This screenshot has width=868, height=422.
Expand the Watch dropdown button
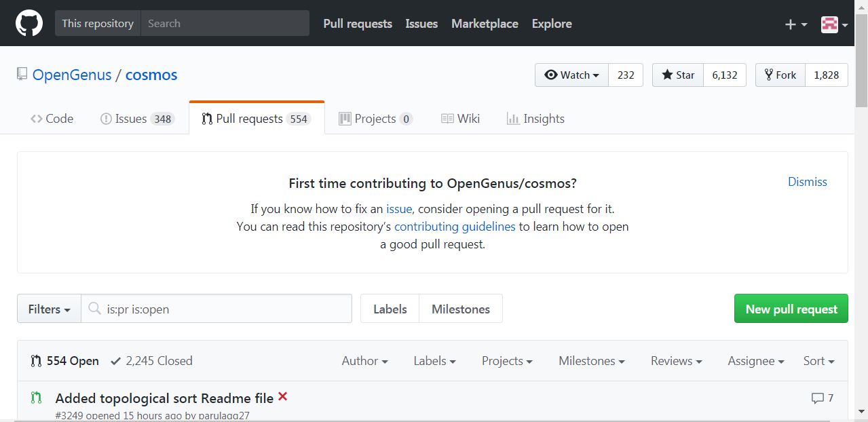[x=571, y=75]
